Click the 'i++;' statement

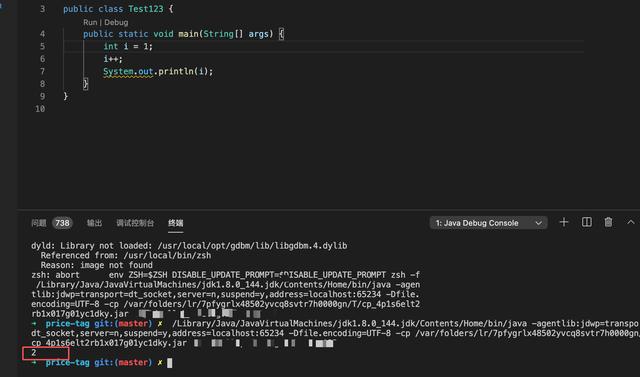pyautogui.click(x=113, y=59)
